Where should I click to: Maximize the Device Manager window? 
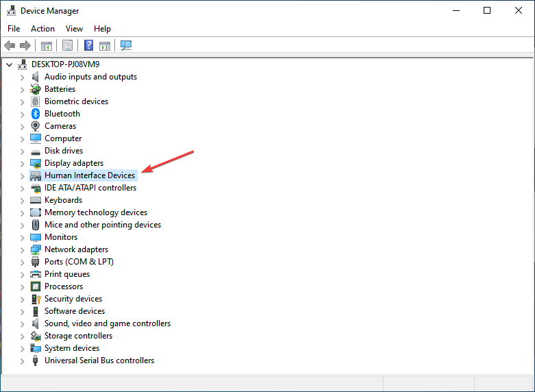click(487, 10)
